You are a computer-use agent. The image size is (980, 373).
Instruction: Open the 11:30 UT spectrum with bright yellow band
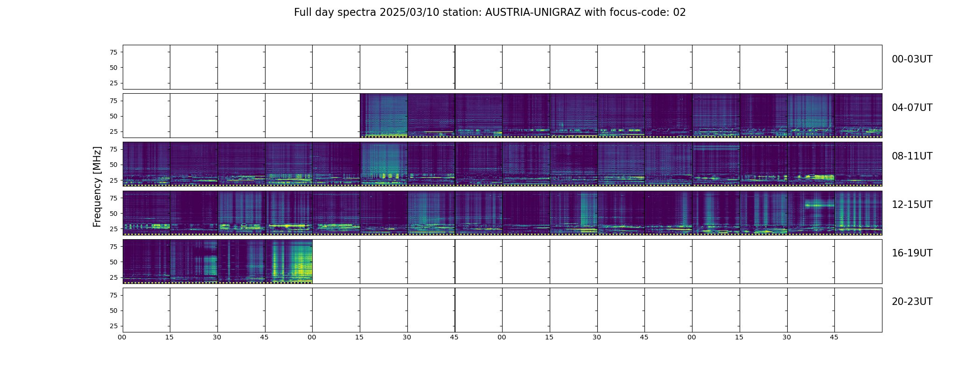(811, 164)
